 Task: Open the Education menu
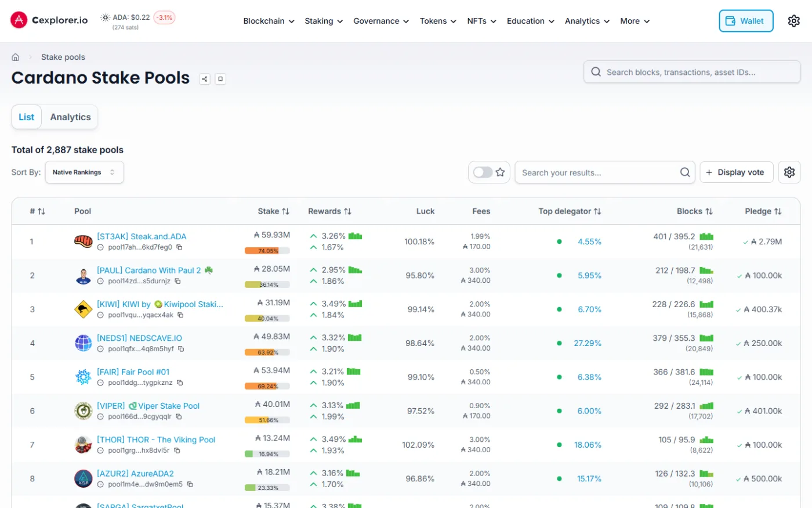[530, 21]
